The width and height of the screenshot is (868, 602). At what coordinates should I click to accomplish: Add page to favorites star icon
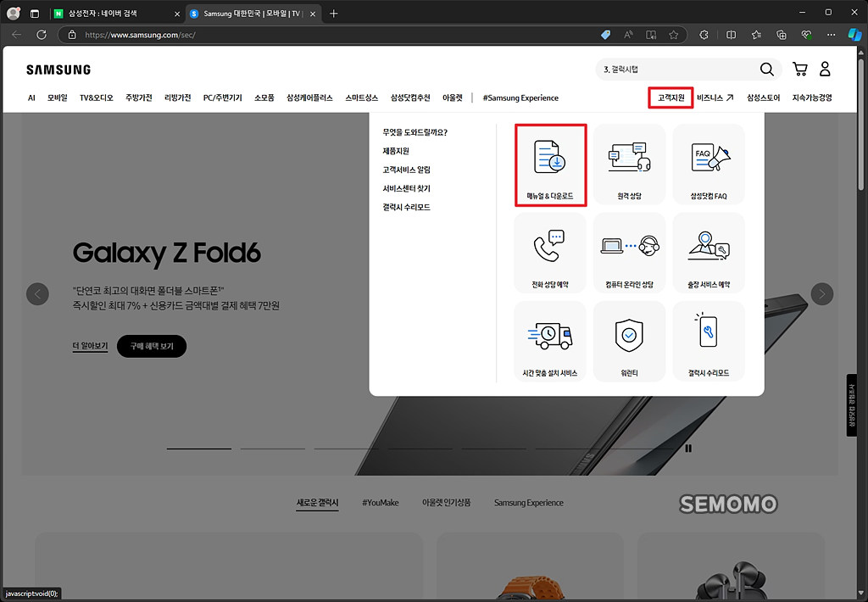click(674, 34)
